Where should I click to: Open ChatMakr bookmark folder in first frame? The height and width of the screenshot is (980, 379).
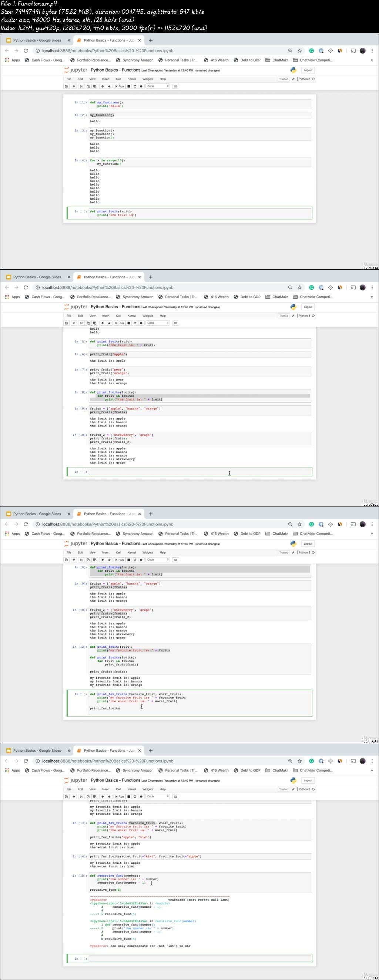[x=277, y=60]
